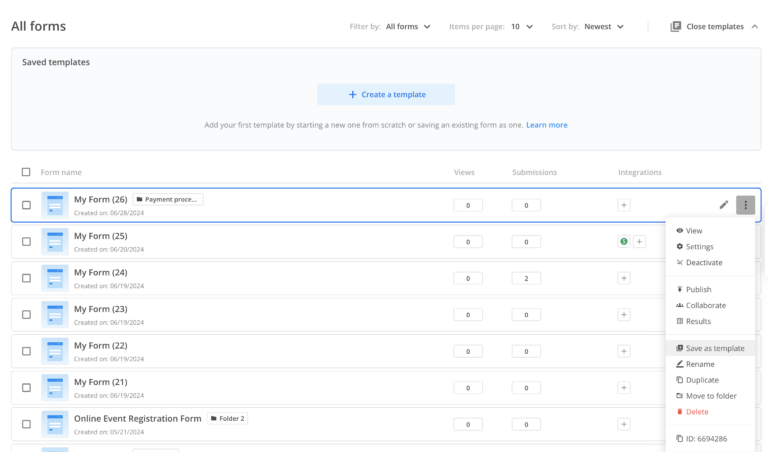Choose Duplicate from the context menu
This screenshot has height=452, width=768.
(710, 380)
